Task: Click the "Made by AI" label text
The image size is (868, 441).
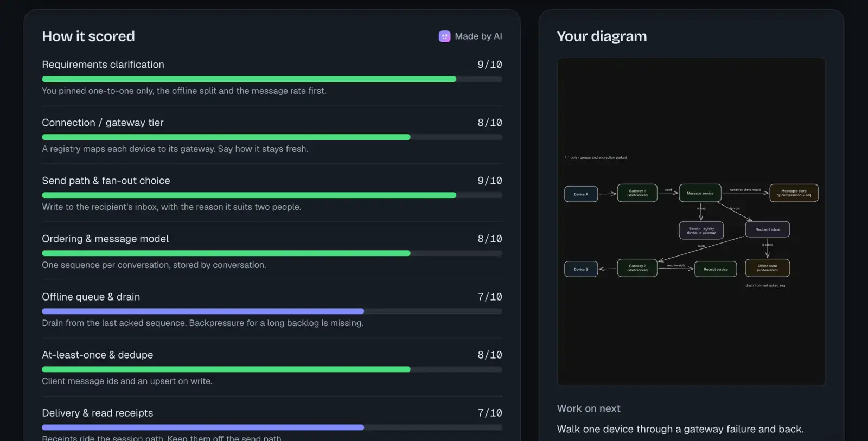Action: [478, 36]
